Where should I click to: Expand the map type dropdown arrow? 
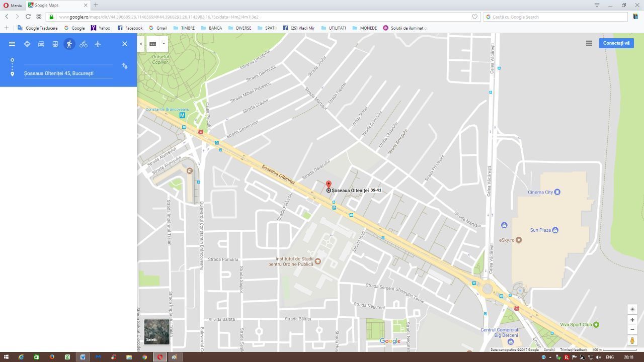[164, 44]
